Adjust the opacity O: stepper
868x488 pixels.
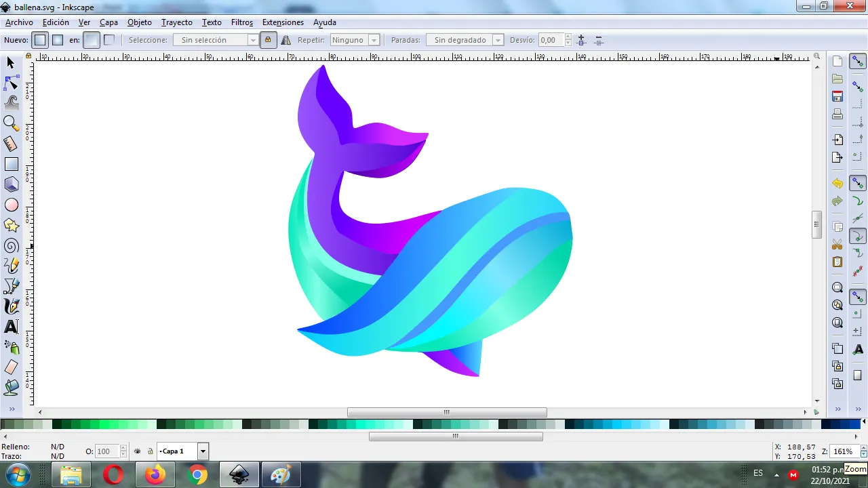pos(123,451)
